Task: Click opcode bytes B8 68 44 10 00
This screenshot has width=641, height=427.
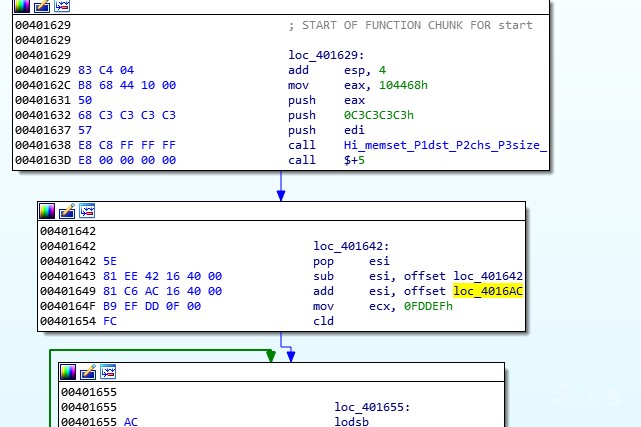Action: pyautogui.click(x=127, y=85)
